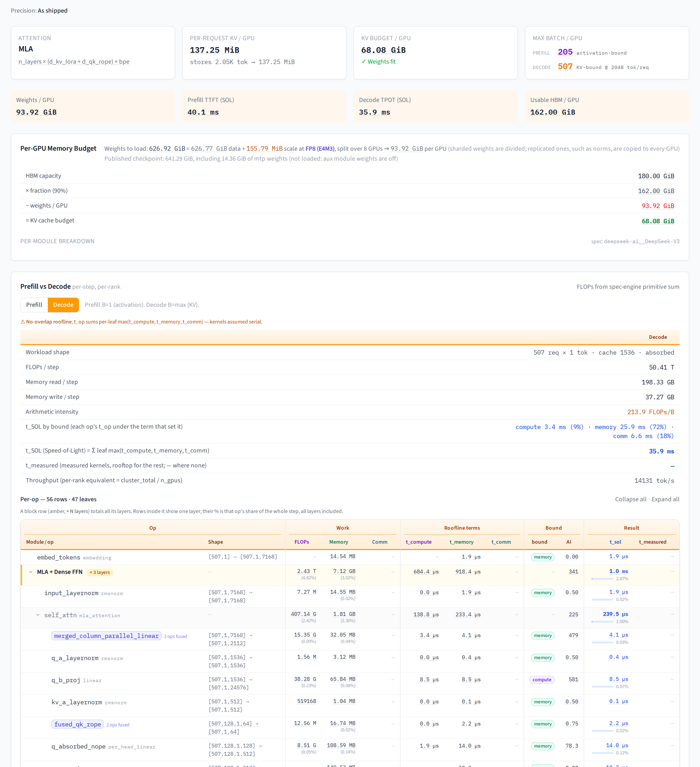Click the t_comm column header

[501, 542]
